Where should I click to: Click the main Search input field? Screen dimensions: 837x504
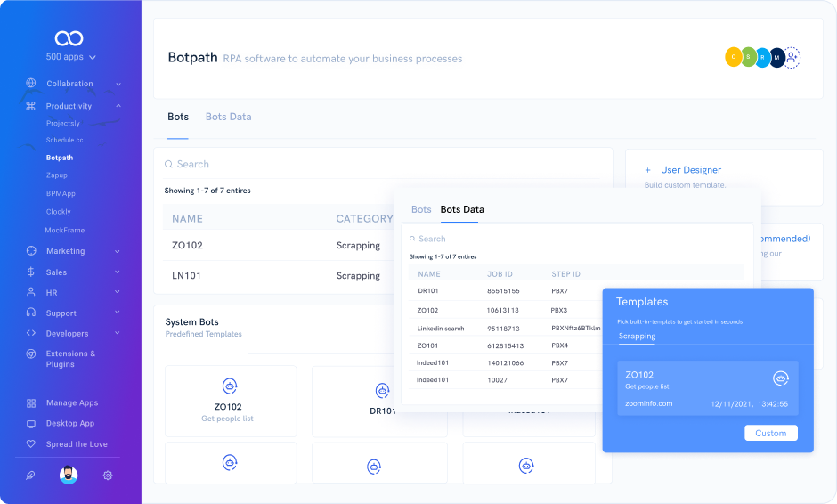[x=383, y=165]
